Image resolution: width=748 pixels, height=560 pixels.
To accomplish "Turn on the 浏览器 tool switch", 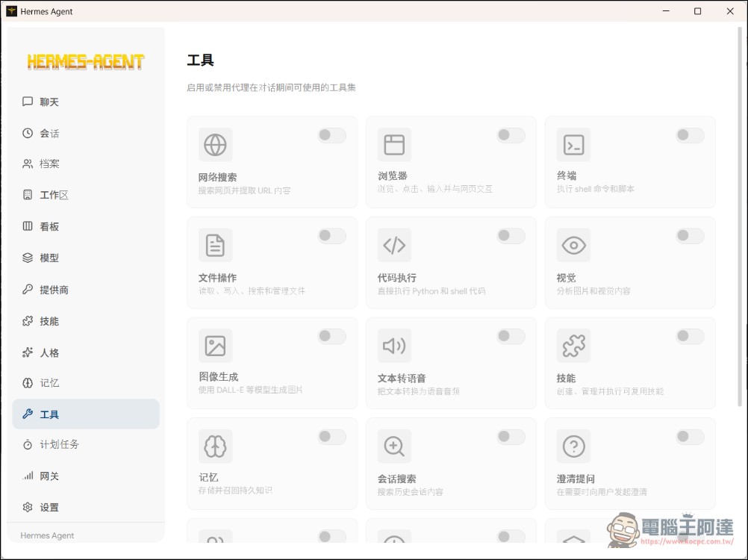I will tap(511, 135).
